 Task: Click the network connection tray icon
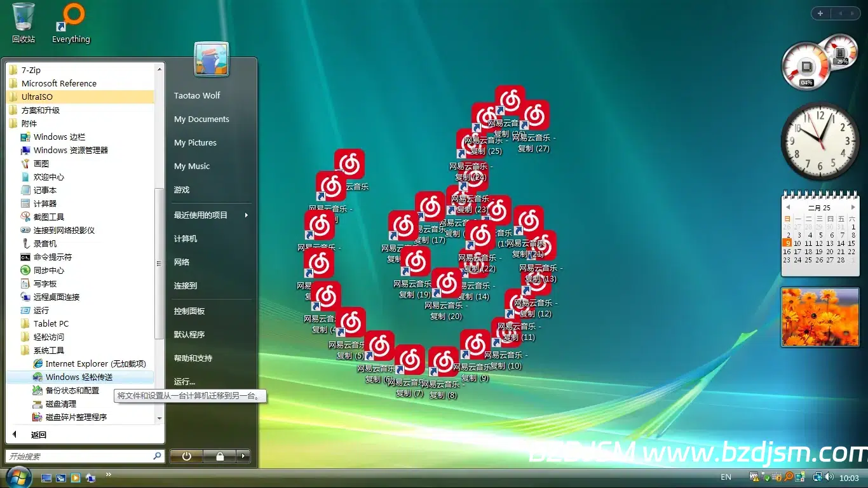(818, 477)
